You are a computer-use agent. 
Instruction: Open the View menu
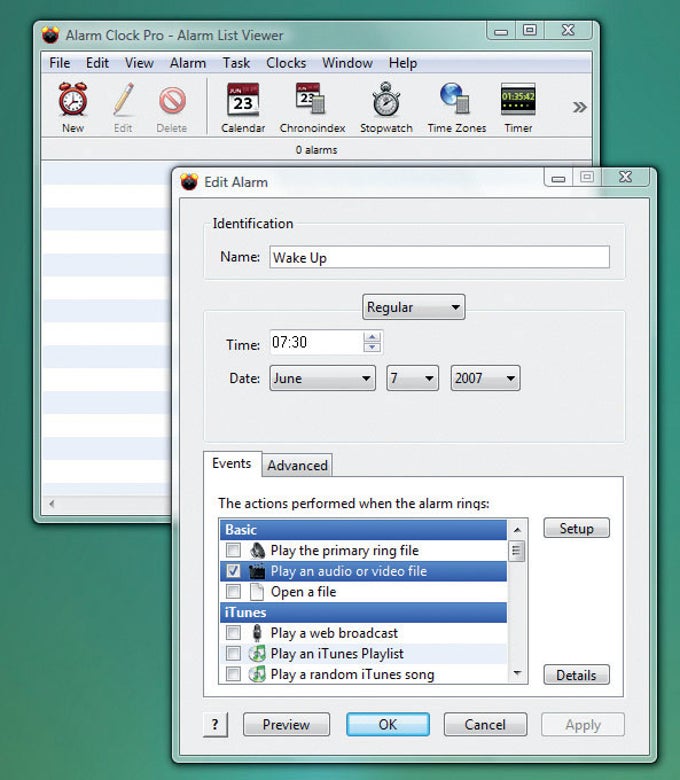pos(139,63)
